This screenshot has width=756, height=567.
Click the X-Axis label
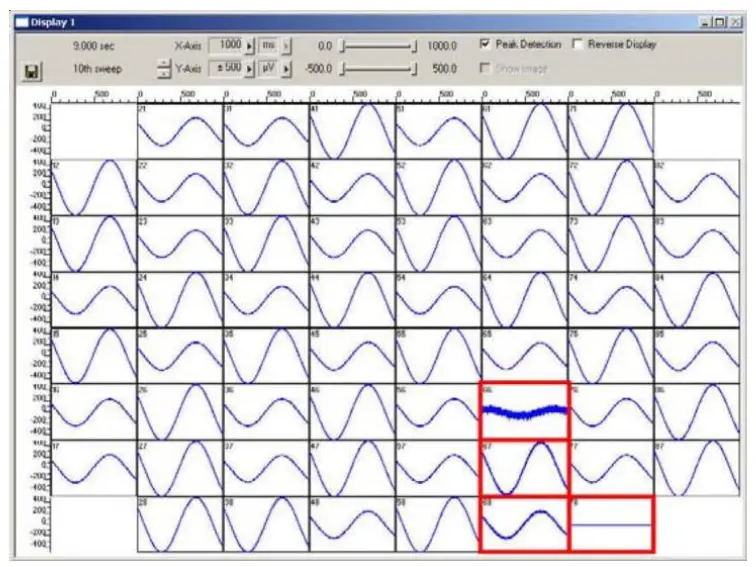click(x=188, y=46)
